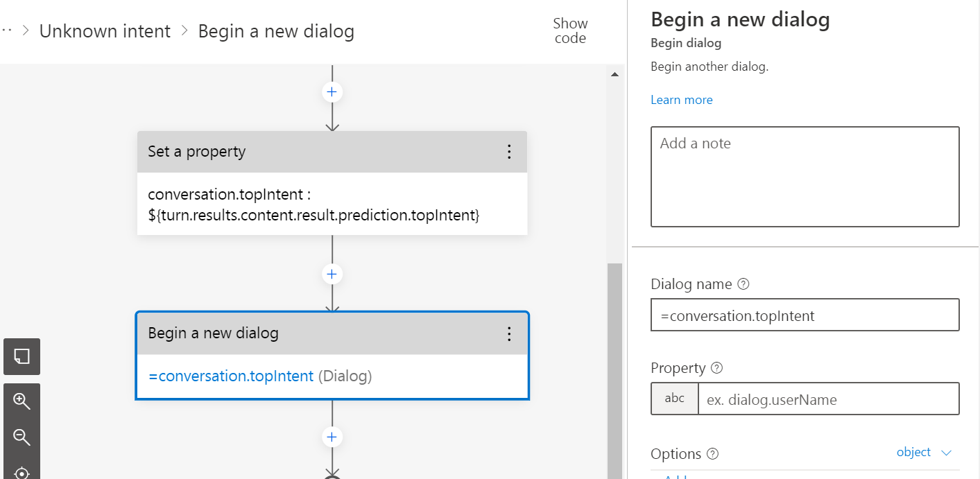The height and width of the screenshot is (479, 980).
Task: Open the Show code view
Action: click(569, 31)
